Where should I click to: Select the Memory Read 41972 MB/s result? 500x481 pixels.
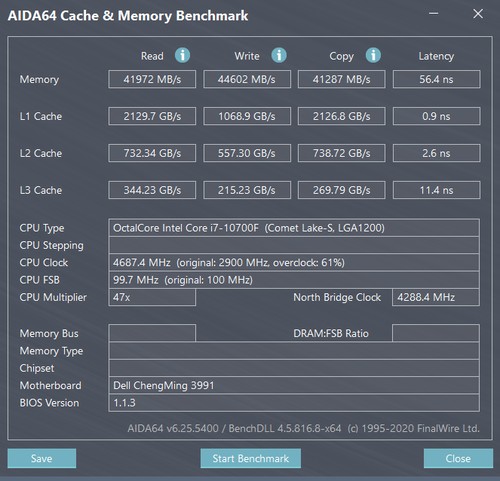click(152, 79)
